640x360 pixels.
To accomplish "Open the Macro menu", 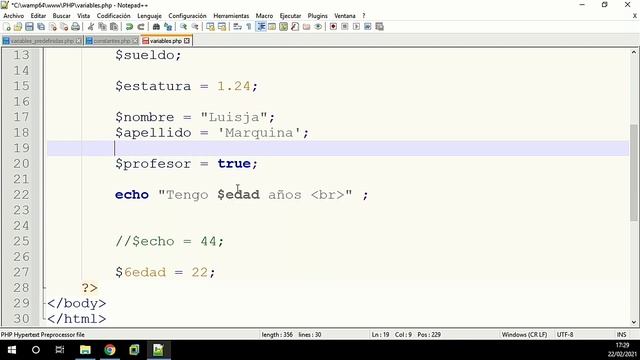I will [x=264, y=16].
